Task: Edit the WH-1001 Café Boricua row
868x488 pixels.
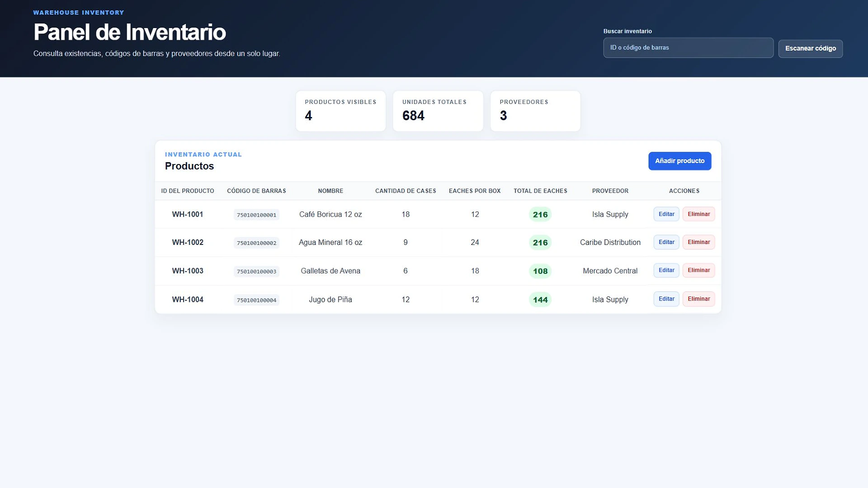Action: pos(666,214)
